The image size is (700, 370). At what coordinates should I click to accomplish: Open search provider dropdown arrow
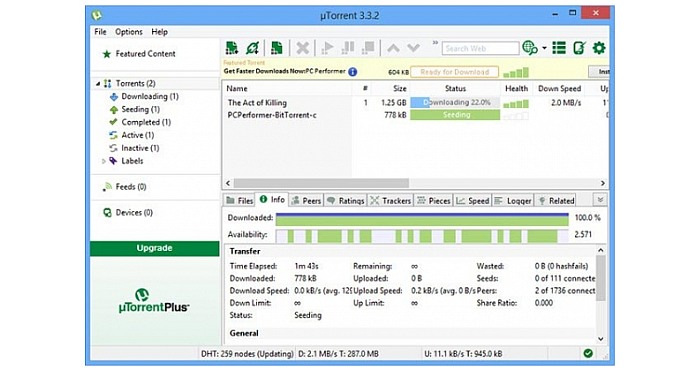pyautogui.click(x=544, y=48)
